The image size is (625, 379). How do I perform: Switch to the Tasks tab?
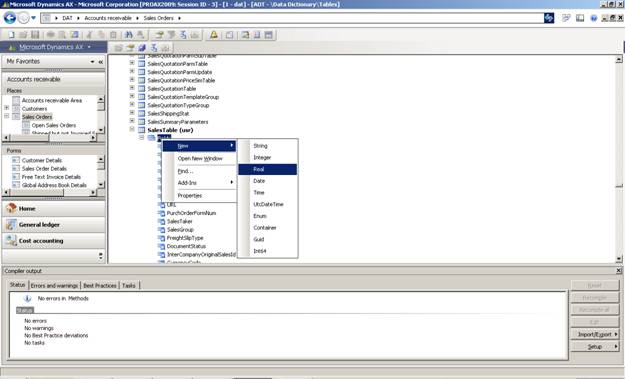(x=129, y=285)
